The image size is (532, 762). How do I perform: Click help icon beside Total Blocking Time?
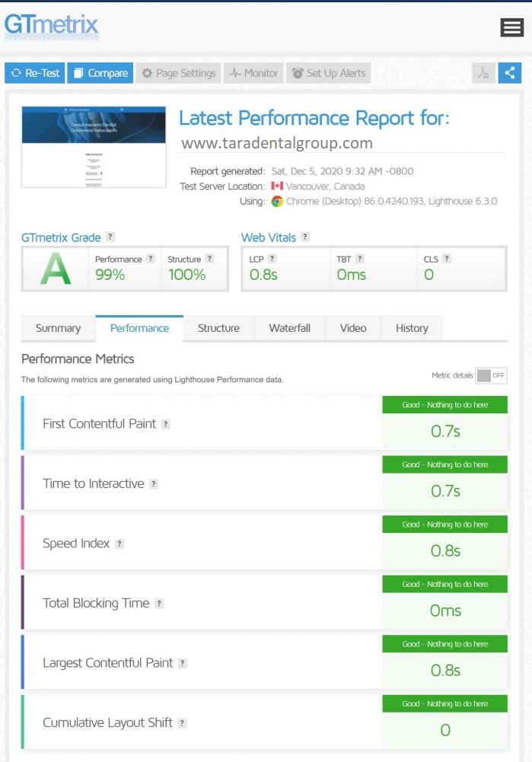[x=159, y=604]
